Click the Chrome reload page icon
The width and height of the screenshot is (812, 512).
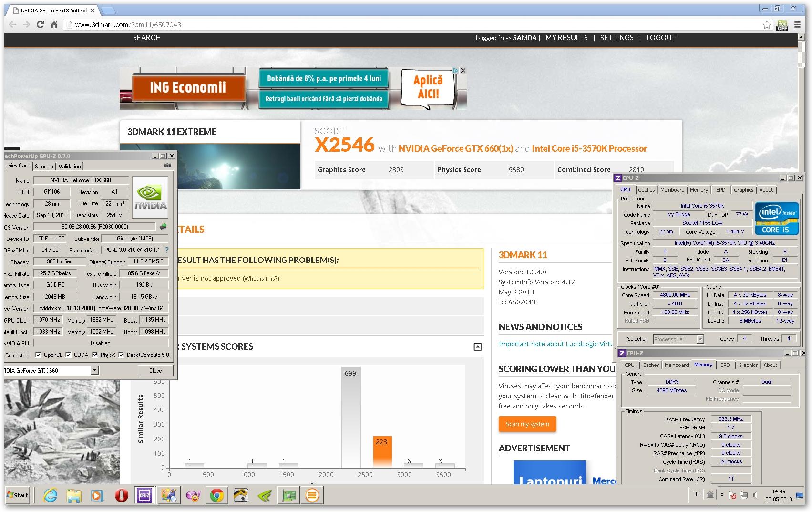click(40, 25)
